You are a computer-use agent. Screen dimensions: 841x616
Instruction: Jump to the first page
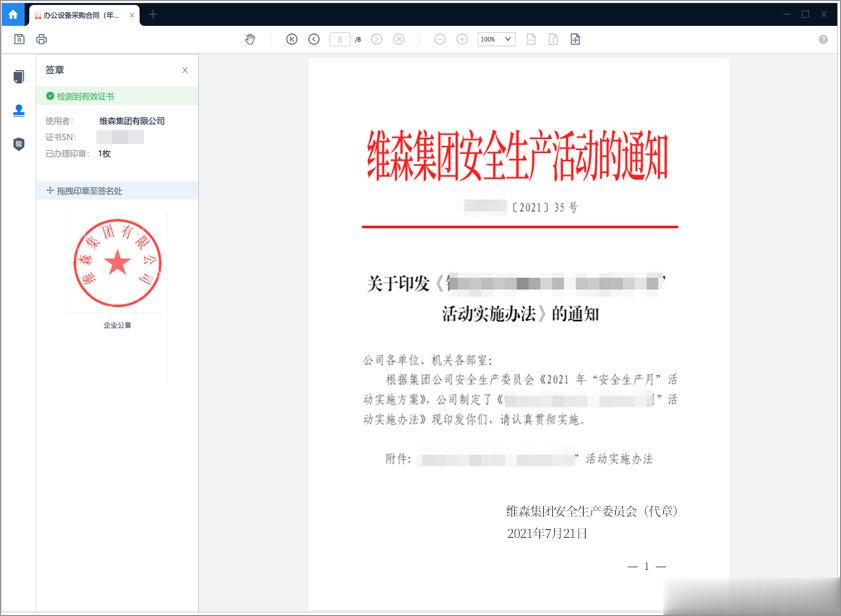point(292,39)
